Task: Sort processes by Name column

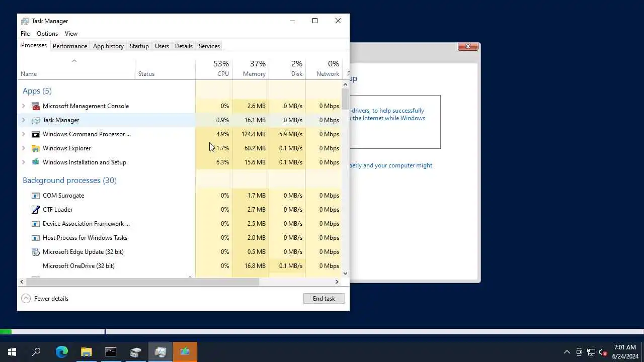Action: click(x=76, y=69)
